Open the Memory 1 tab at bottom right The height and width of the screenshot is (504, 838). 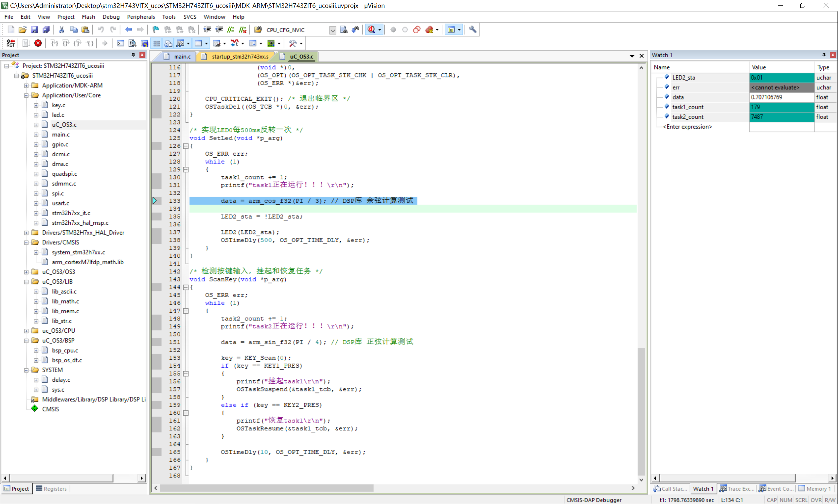click(x=815, y=489)
